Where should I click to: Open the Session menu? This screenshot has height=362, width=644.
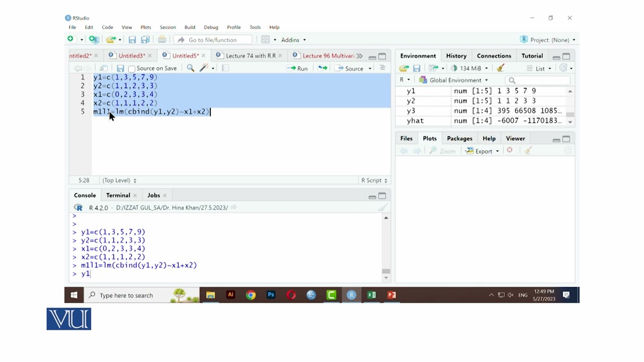[168, 27]
